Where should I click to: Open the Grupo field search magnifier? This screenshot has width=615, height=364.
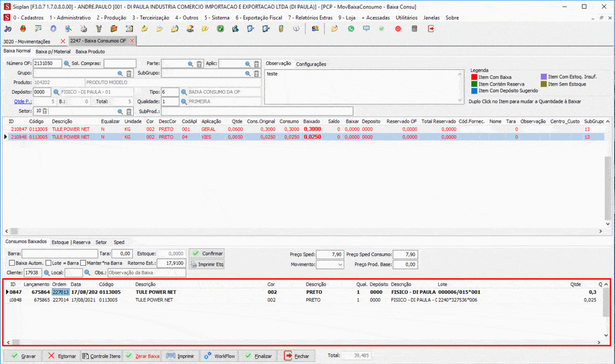[120, 73]
